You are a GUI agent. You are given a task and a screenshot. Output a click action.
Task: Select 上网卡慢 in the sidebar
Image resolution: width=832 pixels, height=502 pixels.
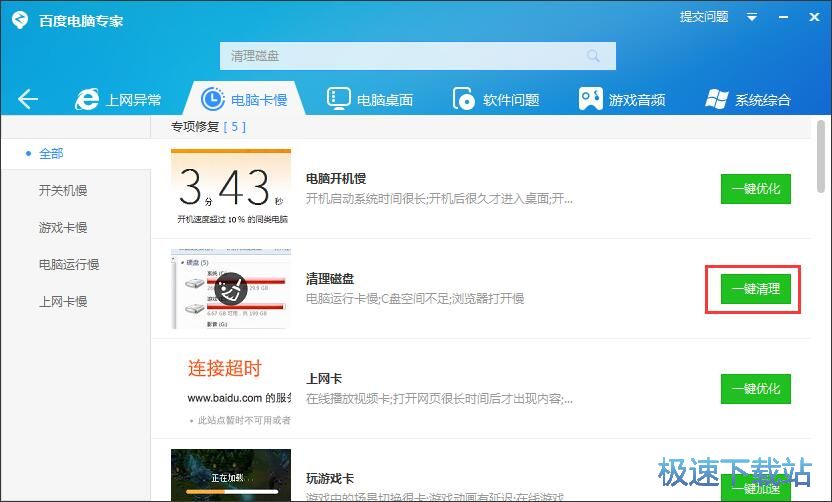63,302
